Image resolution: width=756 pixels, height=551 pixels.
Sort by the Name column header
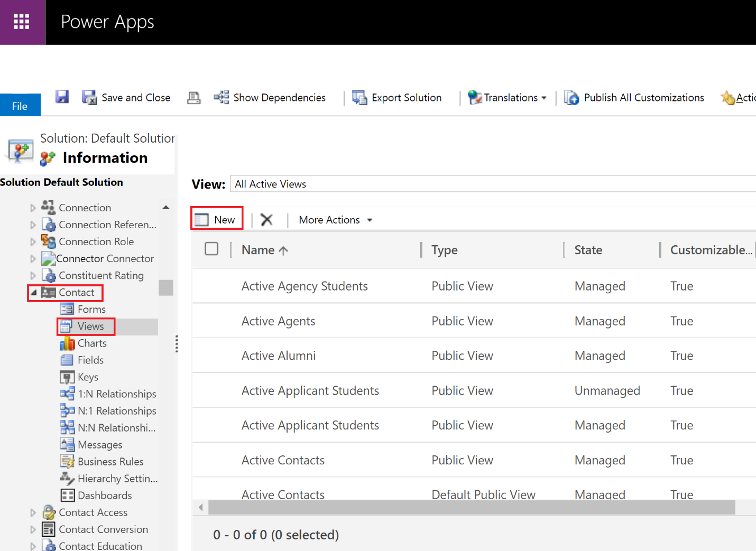tap(264, 250)
